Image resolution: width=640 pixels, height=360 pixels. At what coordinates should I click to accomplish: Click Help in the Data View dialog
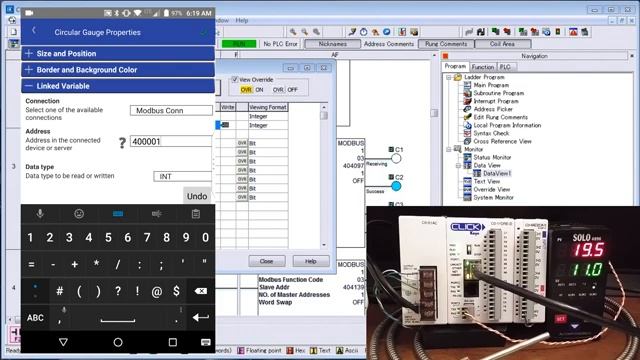pyautogui.click(x=311, y=261)
